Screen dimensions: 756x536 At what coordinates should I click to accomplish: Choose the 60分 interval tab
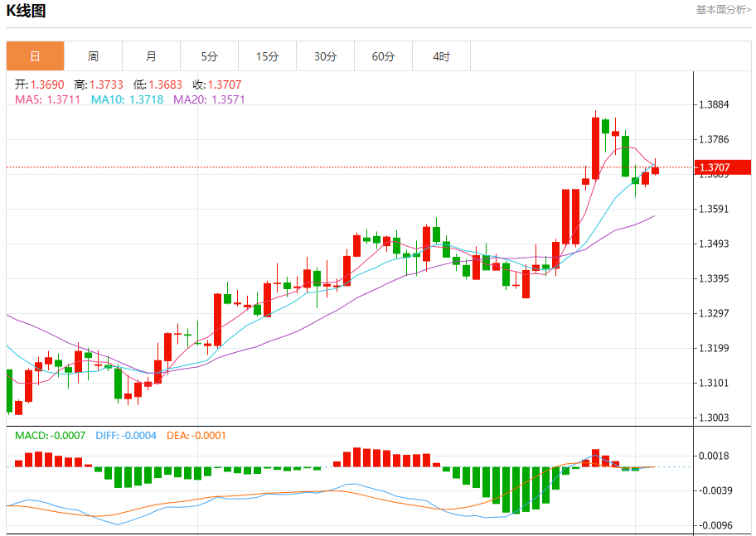click(383, 56)
